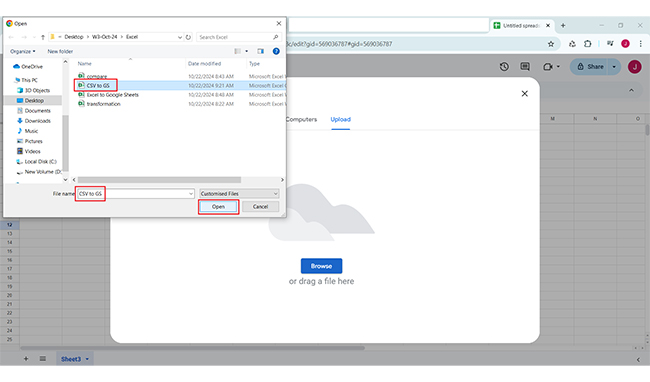Bookmark this page star icon
Viewport: 650px width, 382px height.
tap(551, 44)
